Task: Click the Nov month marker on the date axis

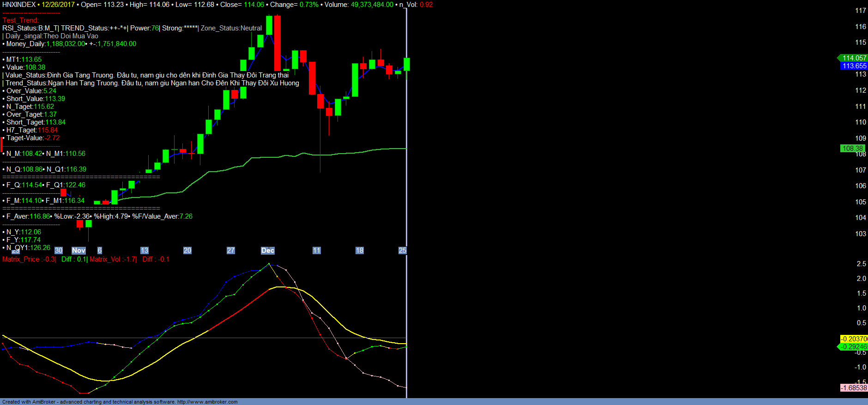Action: pos(79,250)
